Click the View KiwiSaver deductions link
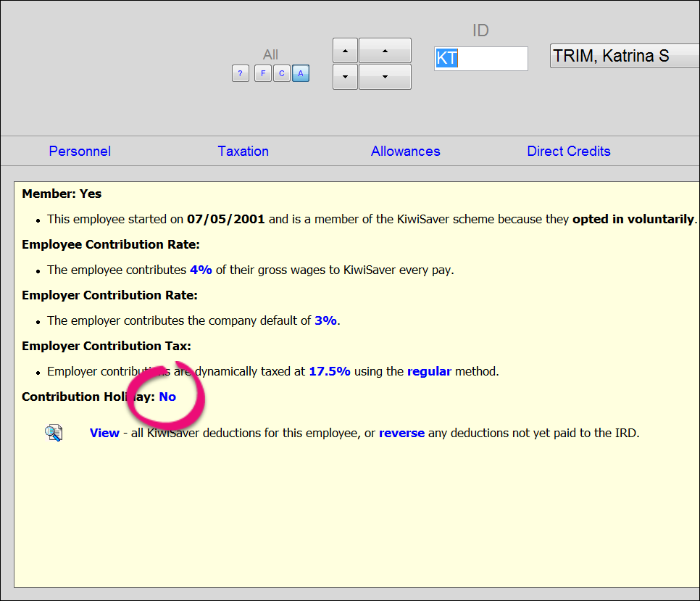700x601 pixels. pyautogui.click(x=104, y=433)
